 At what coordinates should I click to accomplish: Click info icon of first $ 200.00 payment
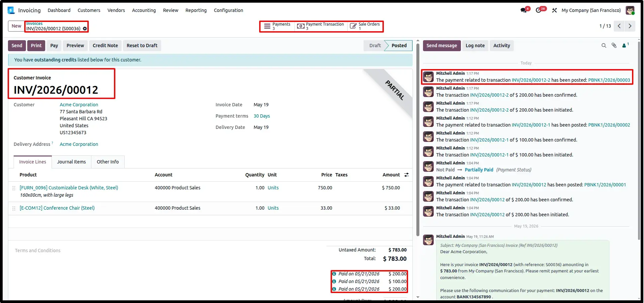coord(334,274)
